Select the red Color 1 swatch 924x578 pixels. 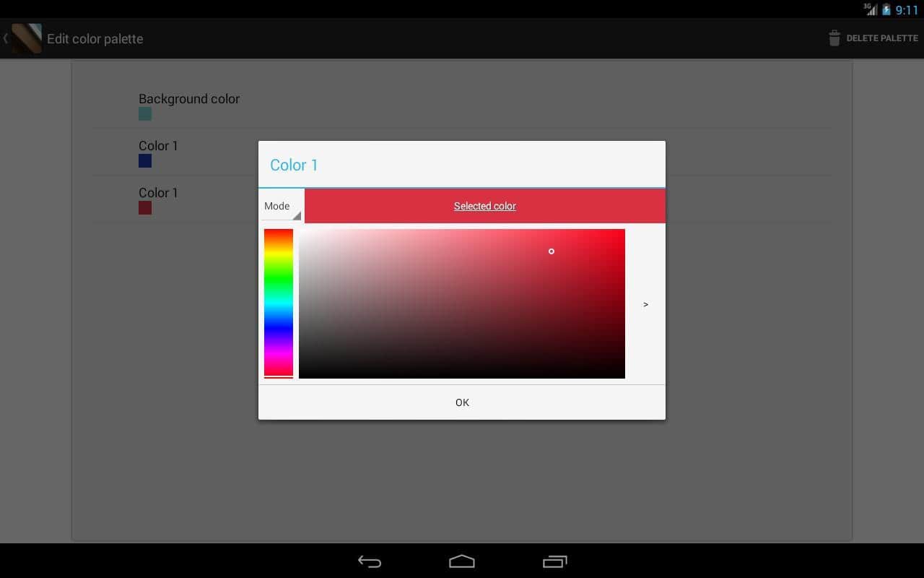(x=145, y=208)
